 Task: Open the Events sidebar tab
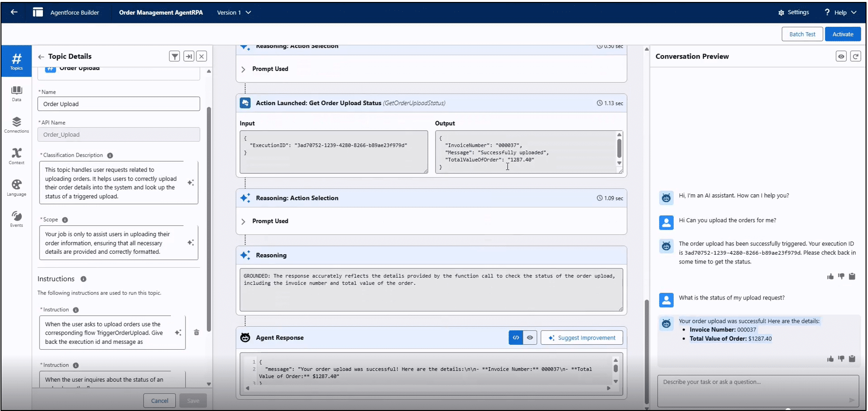(x=17, y=219)
